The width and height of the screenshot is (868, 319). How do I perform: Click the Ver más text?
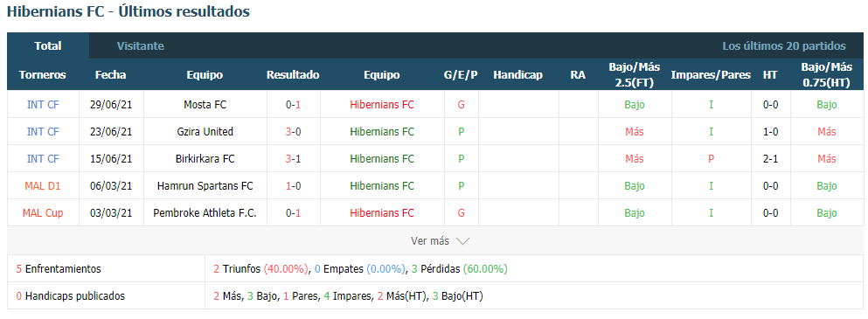point(429,241)
